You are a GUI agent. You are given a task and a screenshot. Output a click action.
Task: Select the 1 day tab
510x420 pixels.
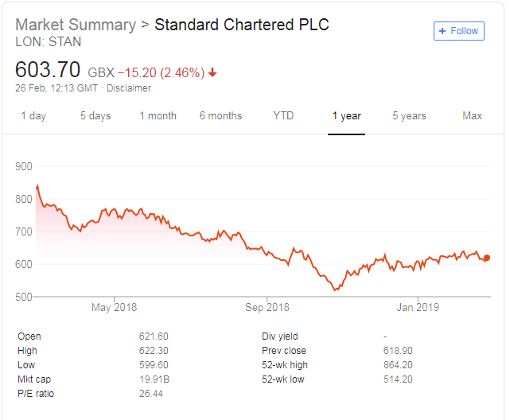(x=33, y=116)
